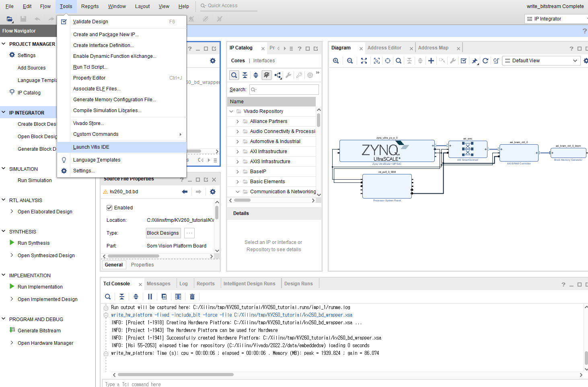
Task: Fit the block diagram to the window
Action: (364, 61)
